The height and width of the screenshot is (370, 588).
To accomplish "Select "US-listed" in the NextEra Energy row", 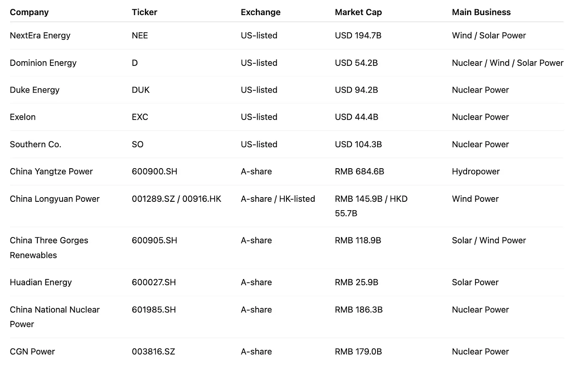I will point(259,36).
